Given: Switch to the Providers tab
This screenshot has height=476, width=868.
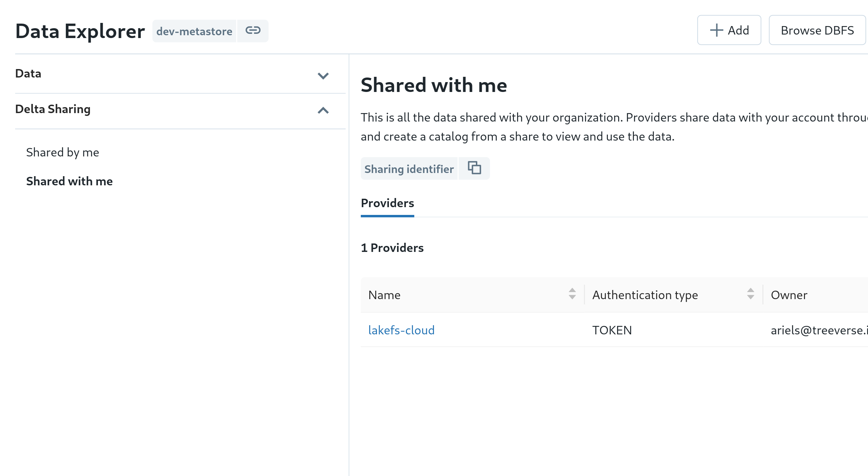Looking at the screenshot, I should [387, 204].
